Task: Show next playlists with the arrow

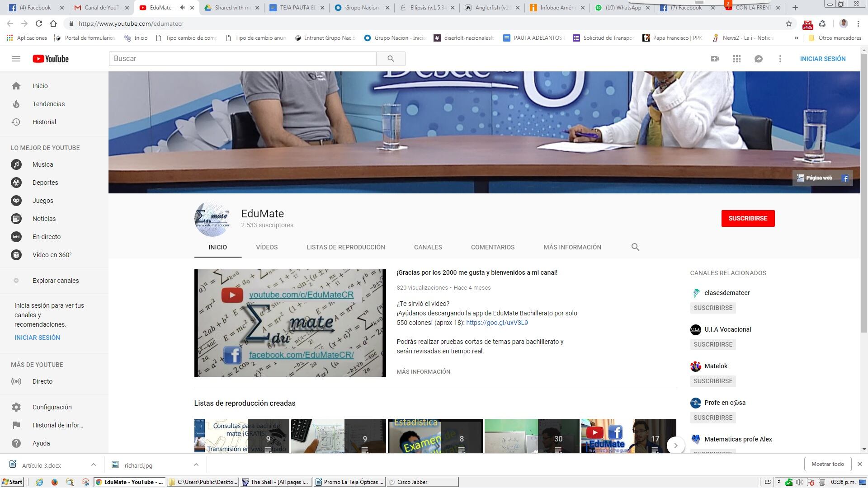Action: [675, 445]
